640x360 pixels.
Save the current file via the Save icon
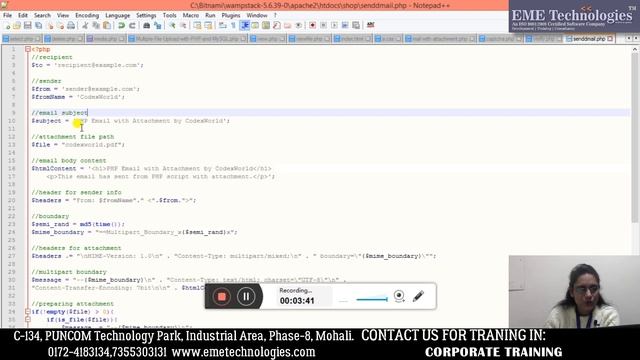tap(27, 26)
